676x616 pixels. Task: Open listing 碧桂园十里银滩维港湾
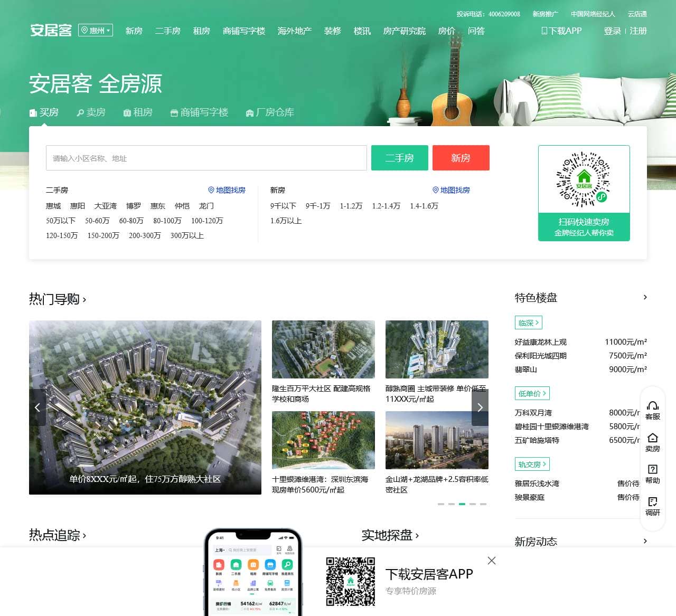tap(552, 427)
